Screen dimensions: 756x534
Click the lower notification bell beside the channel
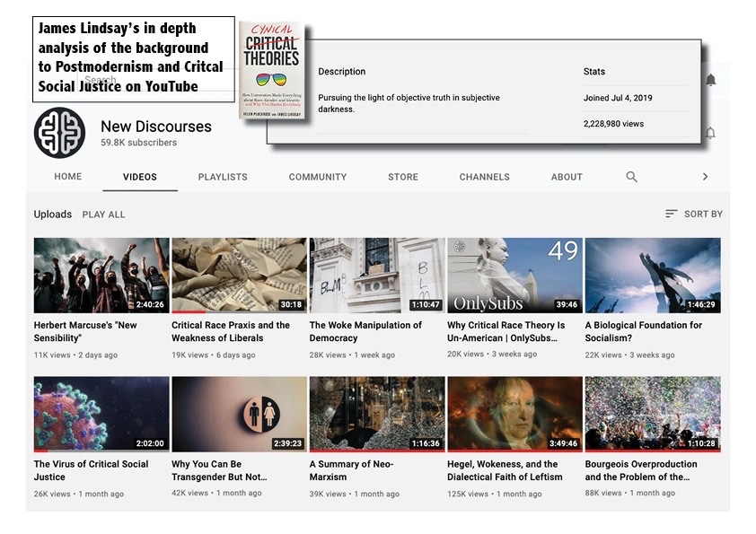pyautogui.click(x=710, y=133)
